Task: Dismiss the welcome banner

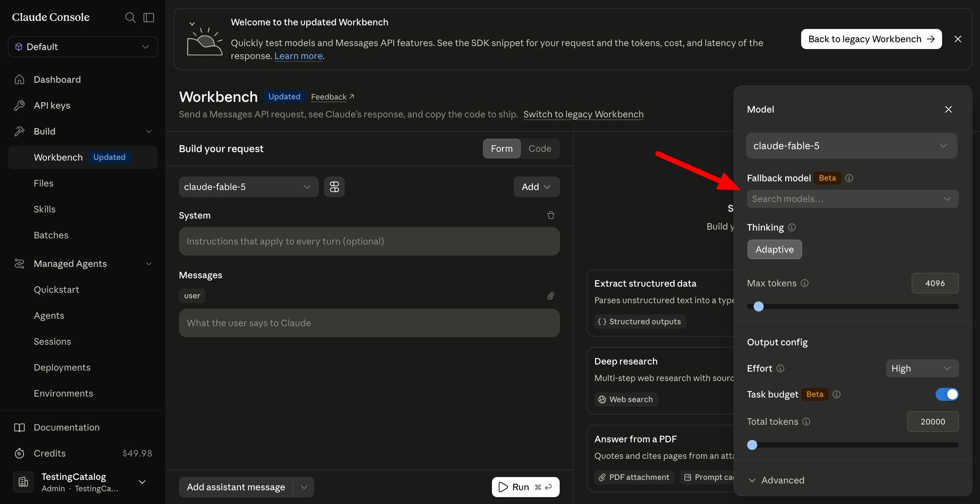Action: pos(958,39)
